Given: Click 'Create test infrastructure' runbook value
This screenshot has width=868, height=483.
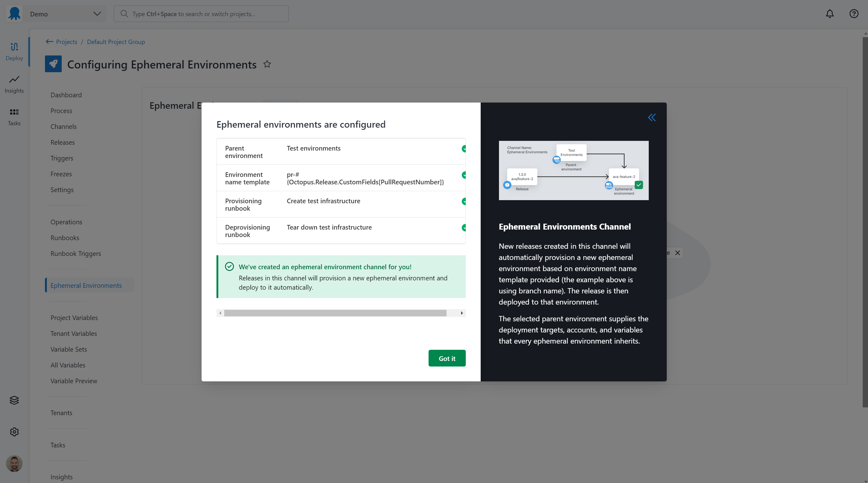Looking at the screenshot, I should [323, 201].
